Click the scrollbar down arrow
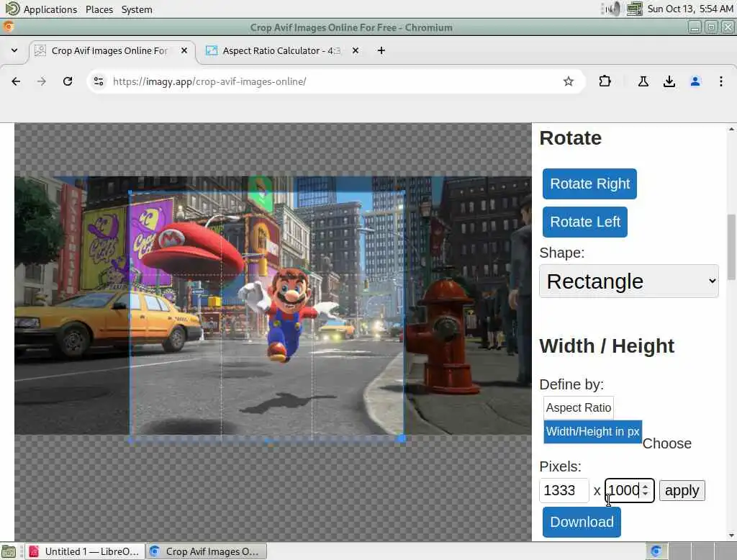This screenshot has height=560, width=737. click(x=731, y=536)
